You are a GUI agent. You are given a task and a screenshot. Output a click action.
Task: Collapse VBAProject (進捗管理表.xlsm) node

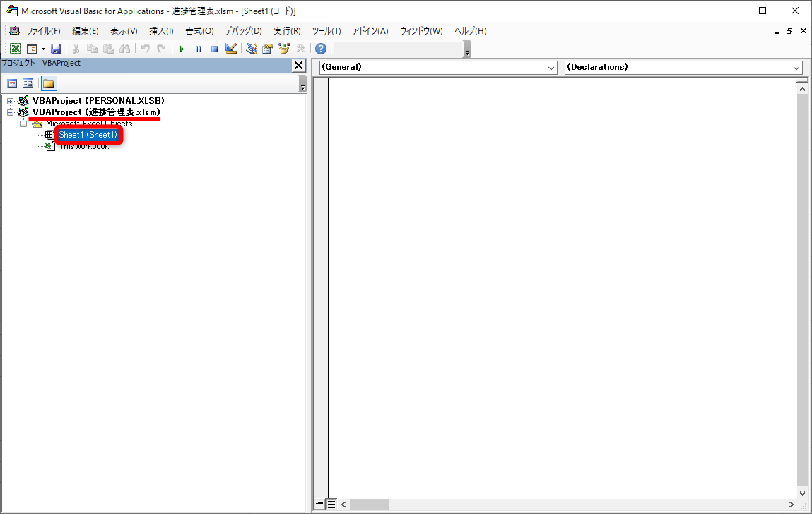coord(10,112)
